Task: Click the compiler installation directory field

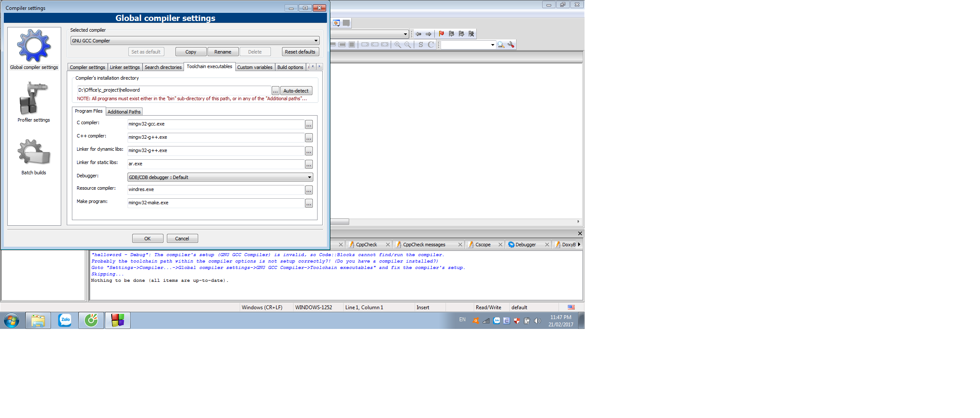Action: (x=174, y=90)
